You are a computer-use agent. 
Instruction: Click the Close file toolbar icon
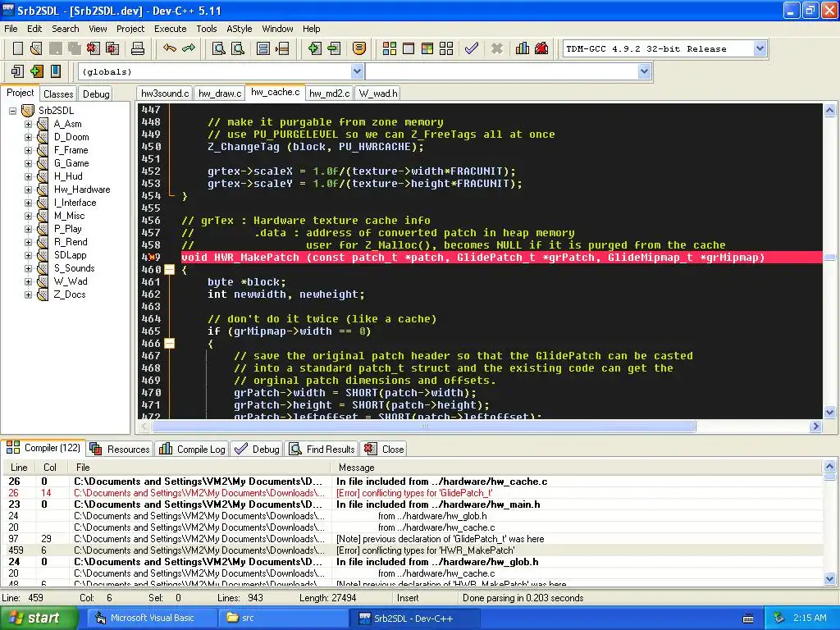(x=94, y=48)
